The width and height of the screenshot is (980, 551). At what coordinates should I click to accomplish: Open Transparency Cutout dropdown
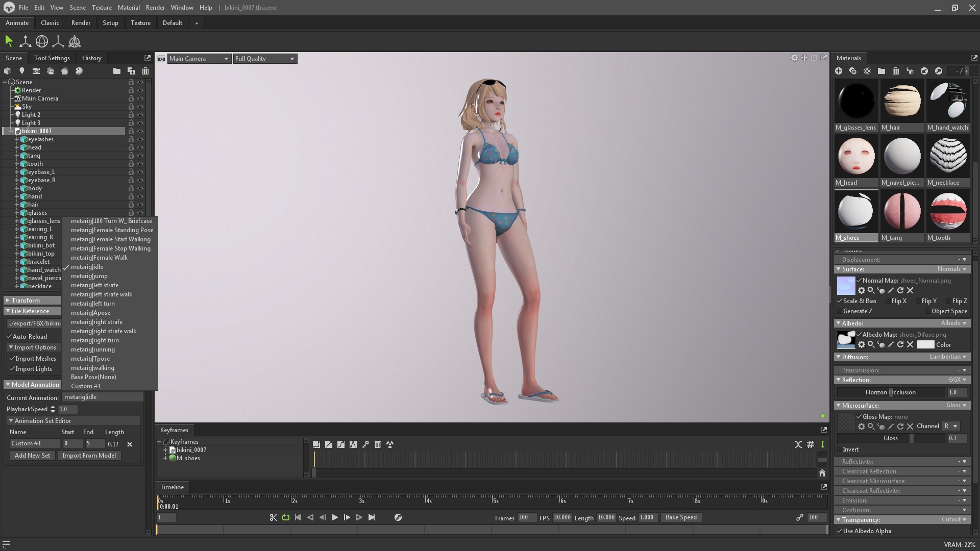pyautogui.click(x=954, y=519)
